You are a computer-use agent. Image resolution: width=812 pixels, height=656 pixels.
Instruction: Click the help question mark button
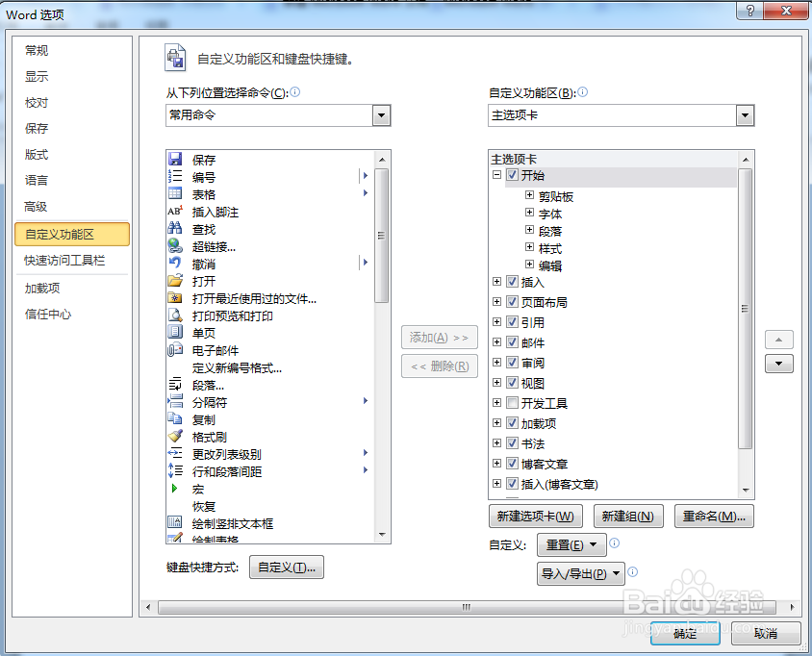pyautogui.click(x=749, y=11)
